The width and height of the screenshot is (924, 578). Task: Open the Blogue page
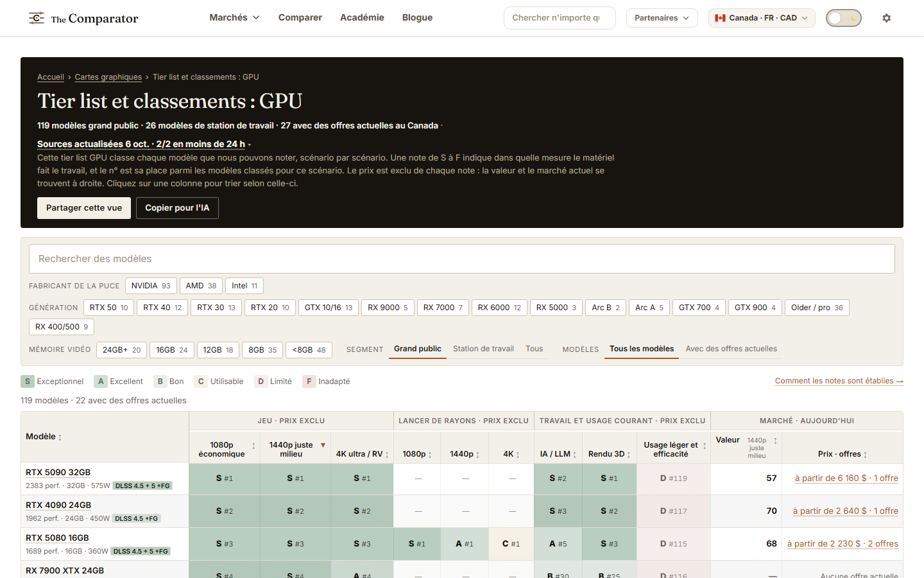[x=417, y=17]
